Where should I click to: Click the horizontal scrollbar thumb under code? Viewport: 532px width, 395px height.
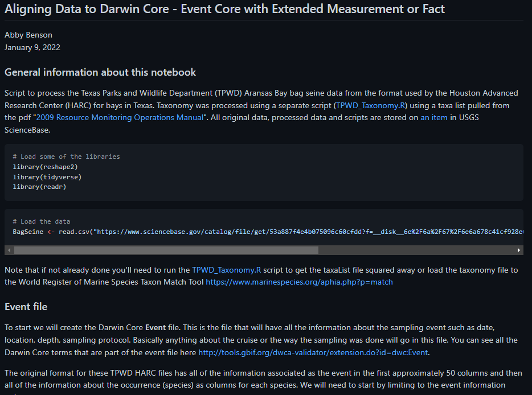[166, 250]
